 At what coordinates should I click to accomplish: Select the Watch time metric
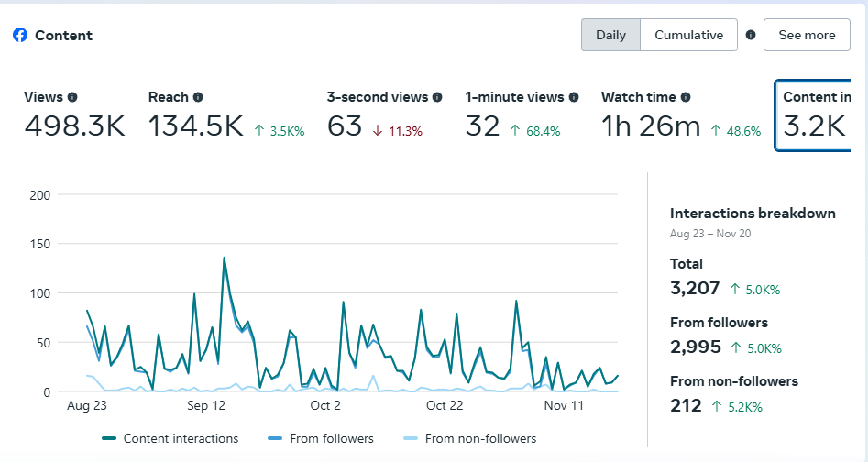(x=680, y=116)
